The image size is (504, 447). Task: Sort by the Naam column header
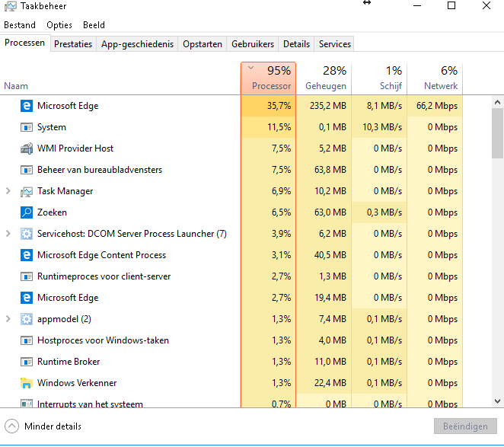coord(16,86)
